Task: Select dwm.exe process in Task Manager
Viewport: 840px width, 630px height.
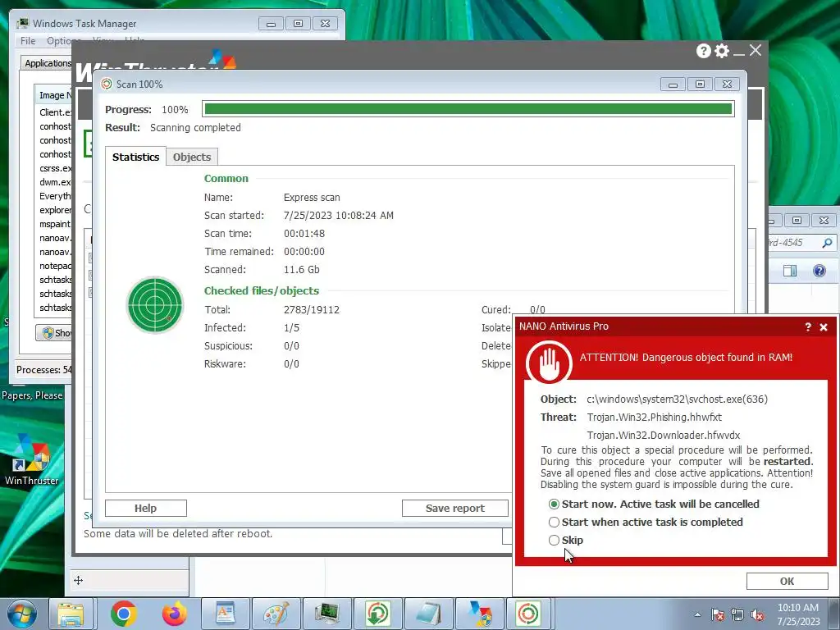Action: [55, 182]
